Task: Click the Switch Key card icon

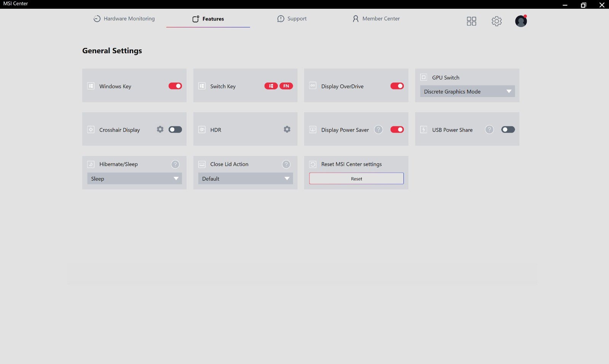Action: coord(202,86)
